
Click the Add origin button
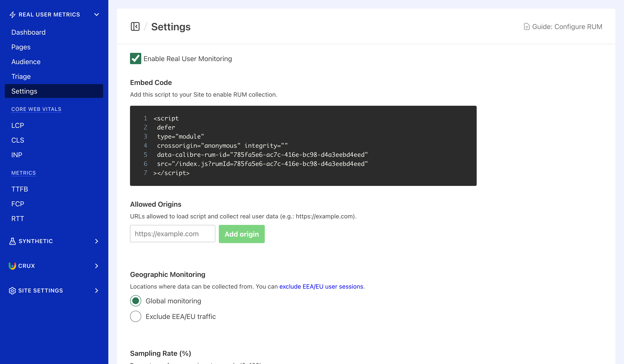pyautogui.click(x=241, y=234)
